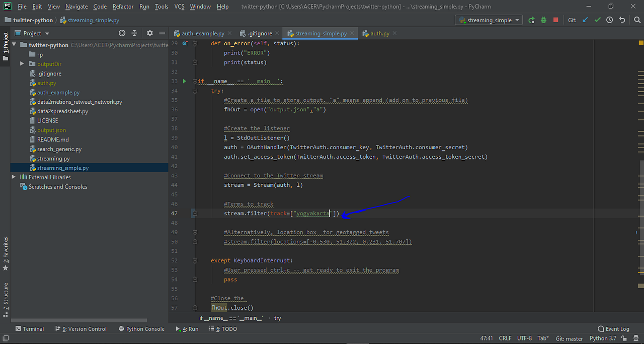Commit changes using the green checkmark icon
This screenshot has height=344, width=644.
tap(597, 20)
